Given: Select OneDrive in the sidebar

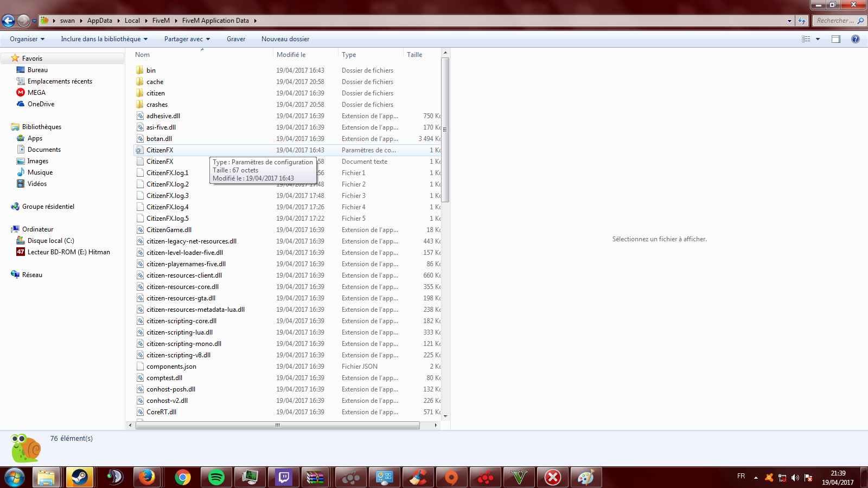Looking at the screenshot, I should click(x=41, y=104).
